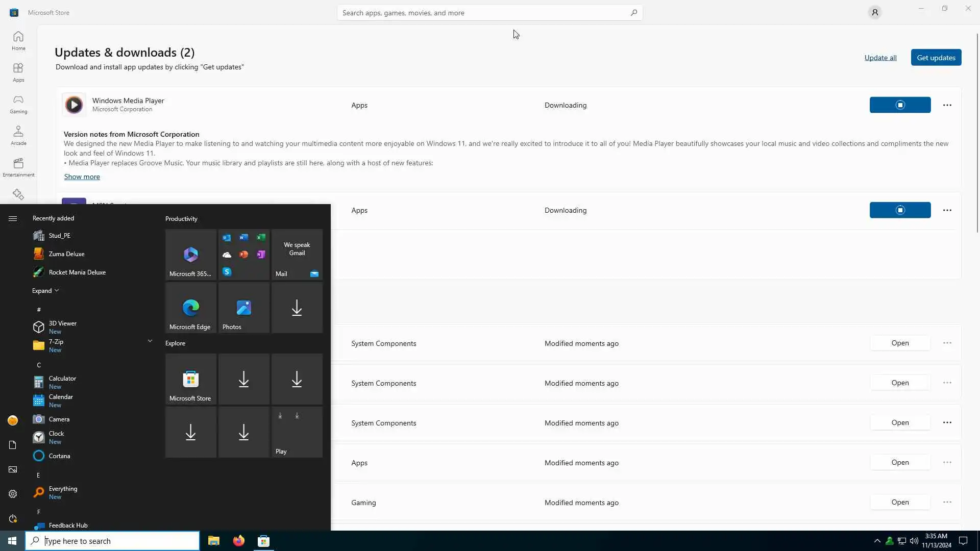The height and width of the screenshot is (551, 980).
Task: Expand the hamburger menu in Start
Action: [x=13, y=218]
